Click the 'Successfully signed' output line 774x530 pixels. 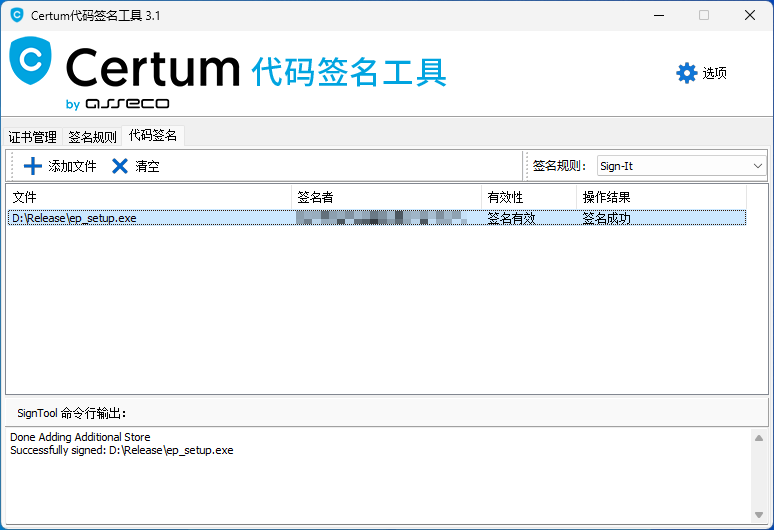pyautogui.click(x=121, y=450)
